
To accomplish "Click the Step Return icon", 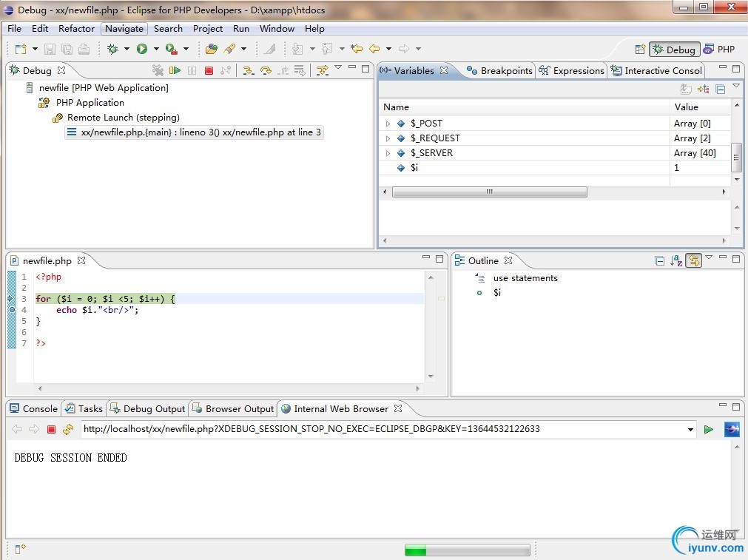I will coord(283,70).
